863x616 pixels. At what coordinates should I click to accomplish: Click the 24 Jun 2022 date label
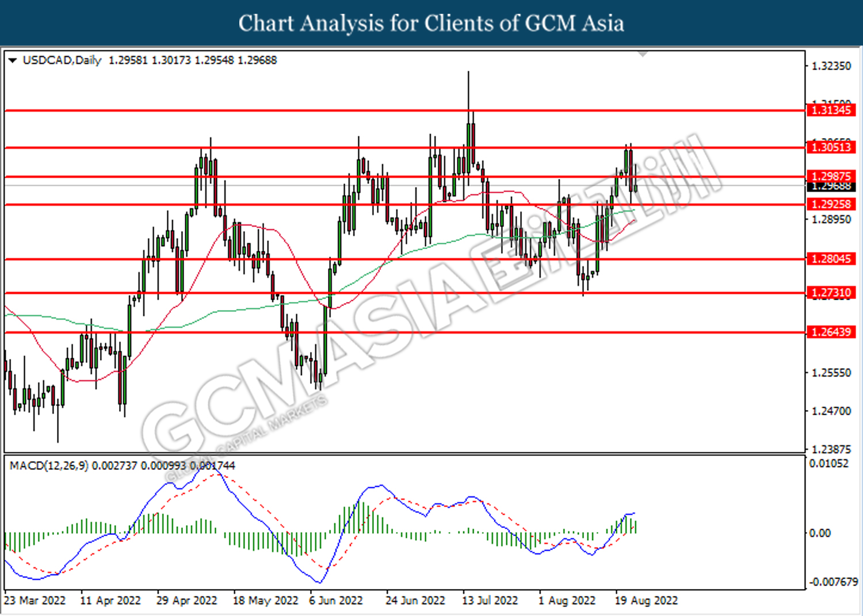coord(415,600)
